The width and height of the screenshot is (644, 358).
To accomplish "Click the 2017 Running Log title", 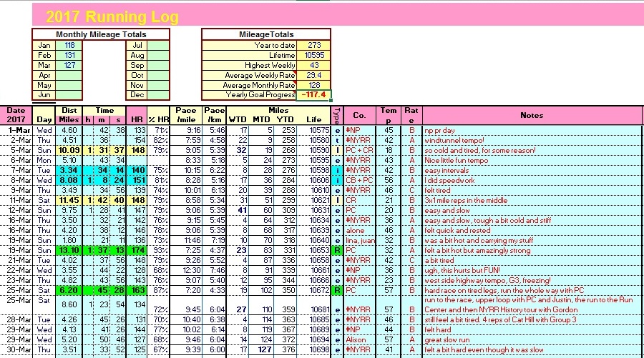I will (112, 17).
